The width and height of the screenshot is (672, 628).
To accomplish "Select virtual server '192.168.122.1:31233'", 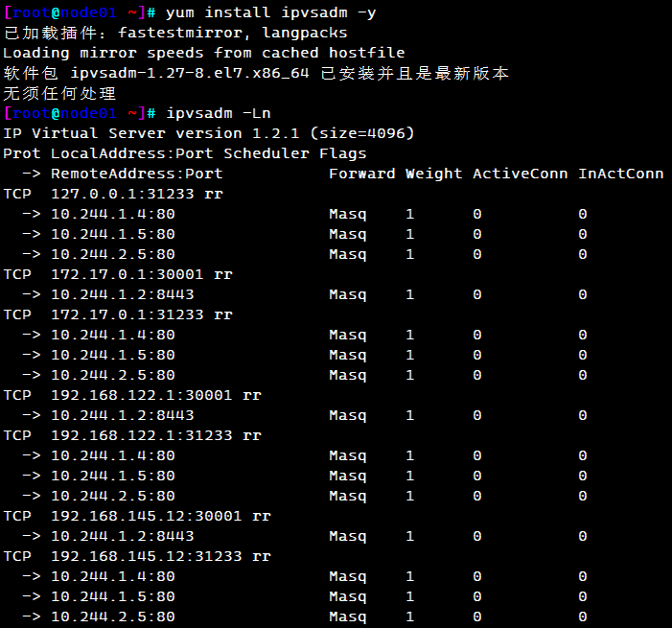I will pos(142,435).
